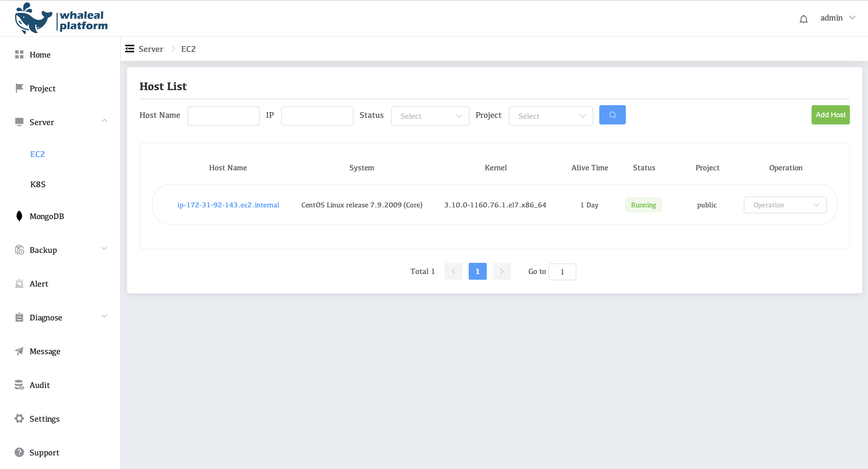Expand the Diagnose menu chevron
Viewport: 868px width, 469px height.
pos(104,316)
